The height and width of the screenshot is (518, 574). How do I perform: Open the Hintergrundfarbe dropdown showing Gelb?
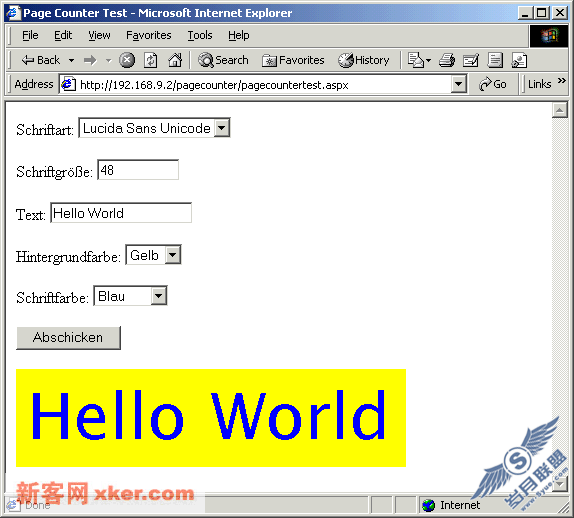[x=153, y=255]
